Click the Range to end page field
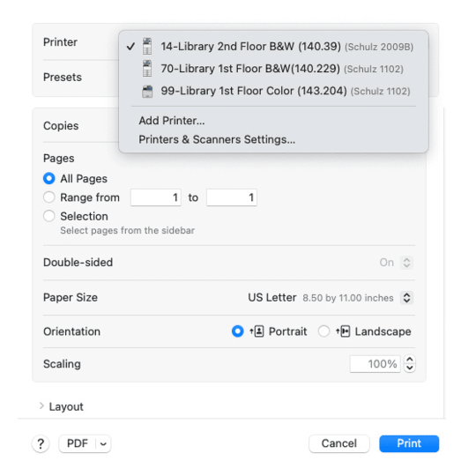This screenshot has width=476, height=476. click(232, 197)
